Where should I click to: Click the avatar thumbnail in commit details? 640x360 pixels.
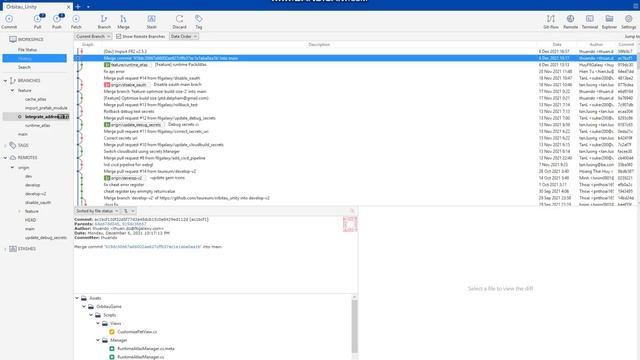(x=350, y=224)
